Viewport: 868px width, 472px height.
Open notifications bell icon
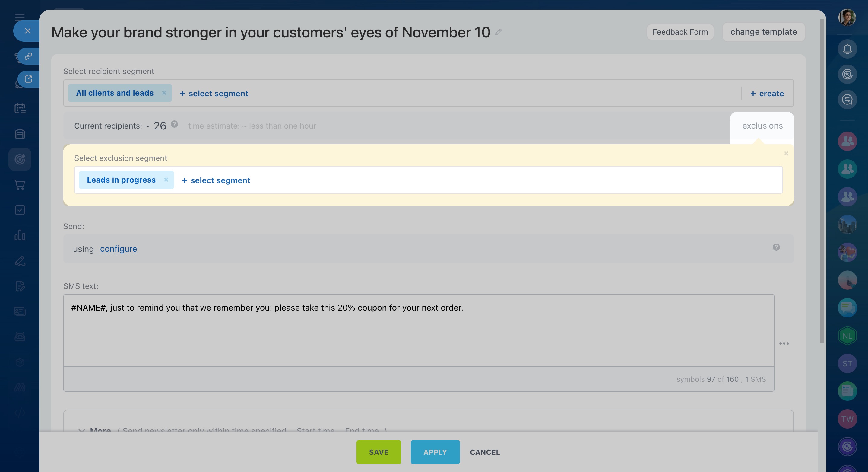(x=847, y=49)
